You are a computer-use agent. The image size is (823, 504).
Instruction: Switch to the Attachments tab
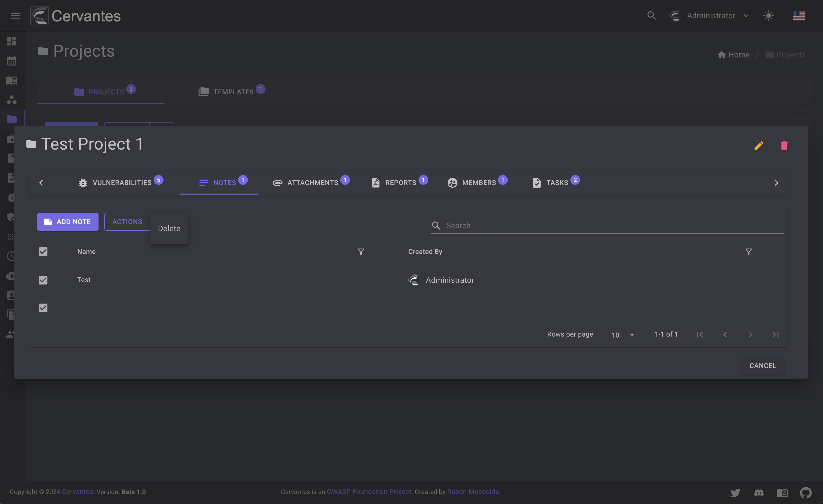coord(311,182)
